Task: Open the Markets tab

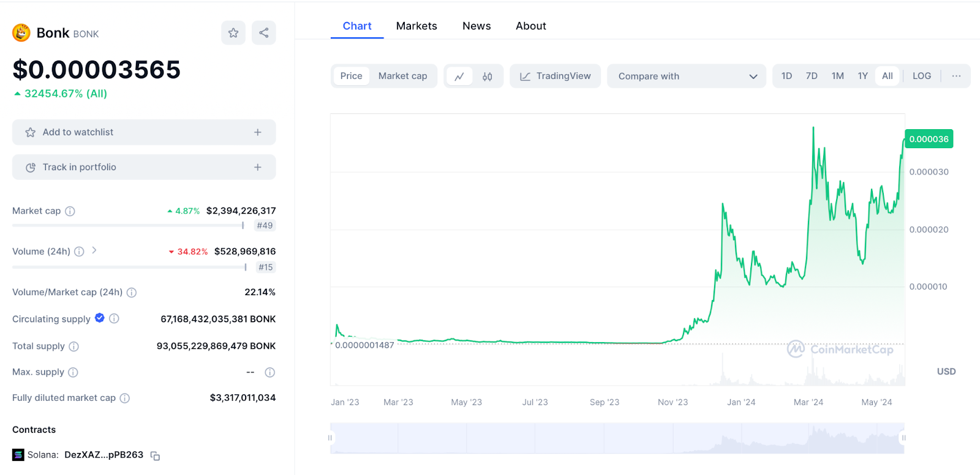Action: coord(417,26)
